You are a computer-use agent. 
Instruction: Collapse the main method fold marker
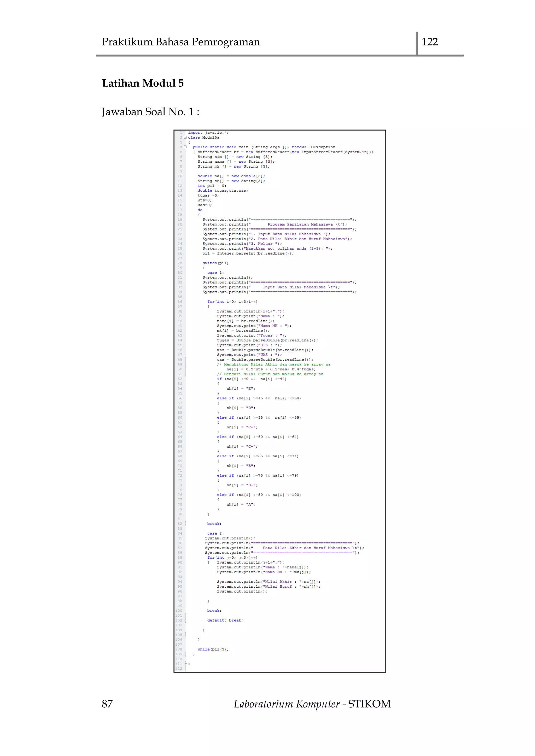coord(185,147)
